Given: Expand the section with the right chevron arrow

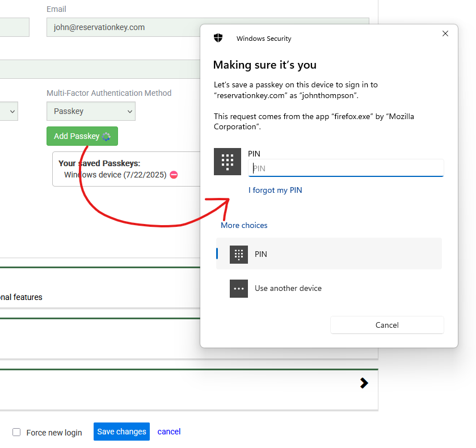Looking at the screenshot, I should pyautogui.click(x=364, y=383).
